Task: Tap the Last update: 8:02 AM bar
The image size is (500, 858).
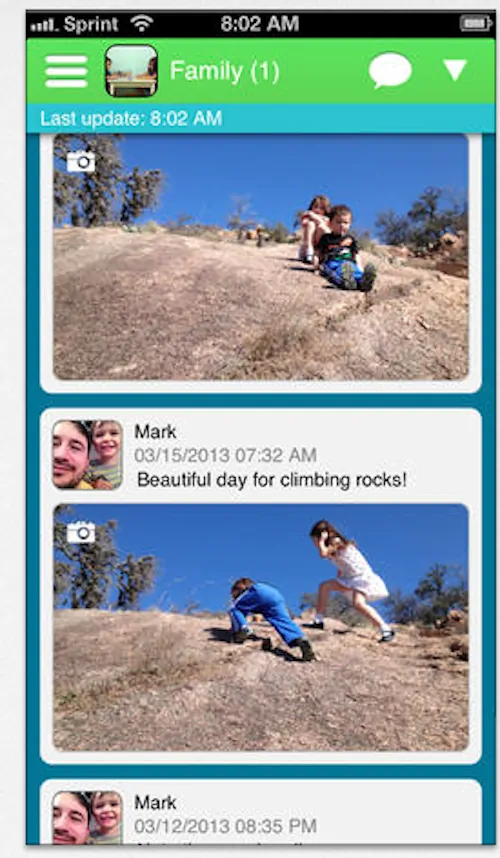Action: (261, 118)
